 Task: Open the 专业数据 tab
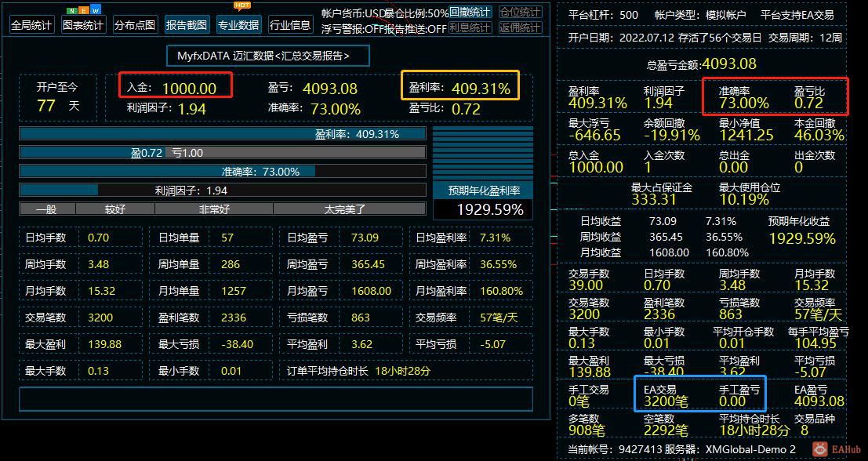(x=238, y=25)
